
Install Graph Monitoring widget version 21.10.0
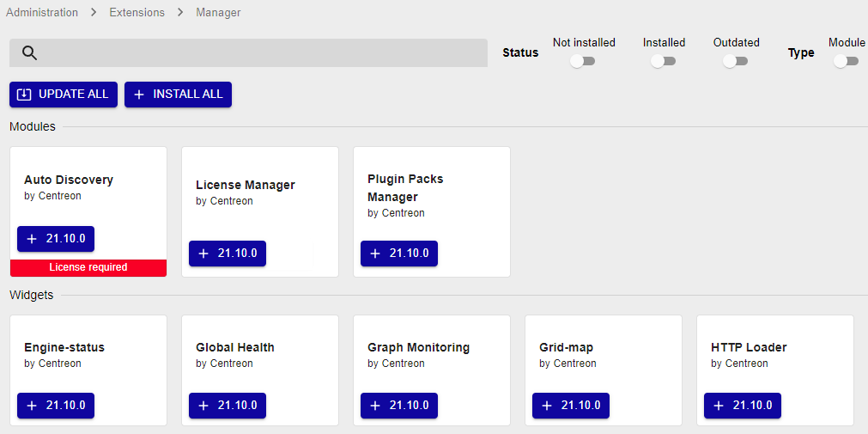(x=399, y=406)
